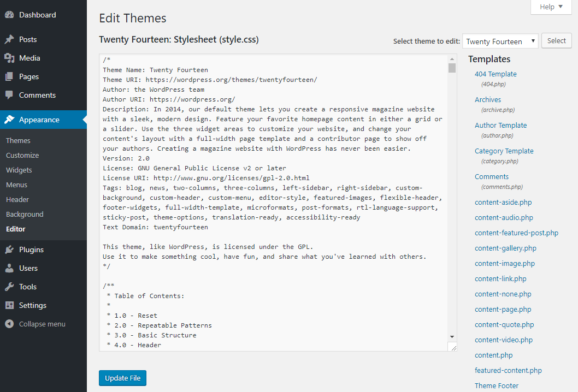Screen dimensions: 578x392
Task: Open the Pages menu
Action: tap(44, 76)
